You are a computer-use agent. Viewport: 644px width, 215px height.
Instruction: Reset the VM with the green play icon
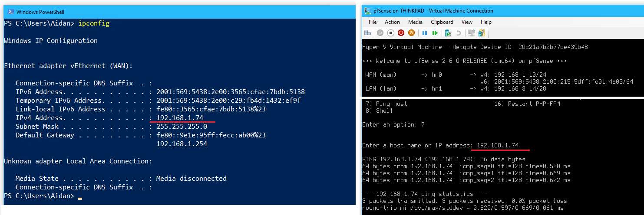click(x=435, y=33)
